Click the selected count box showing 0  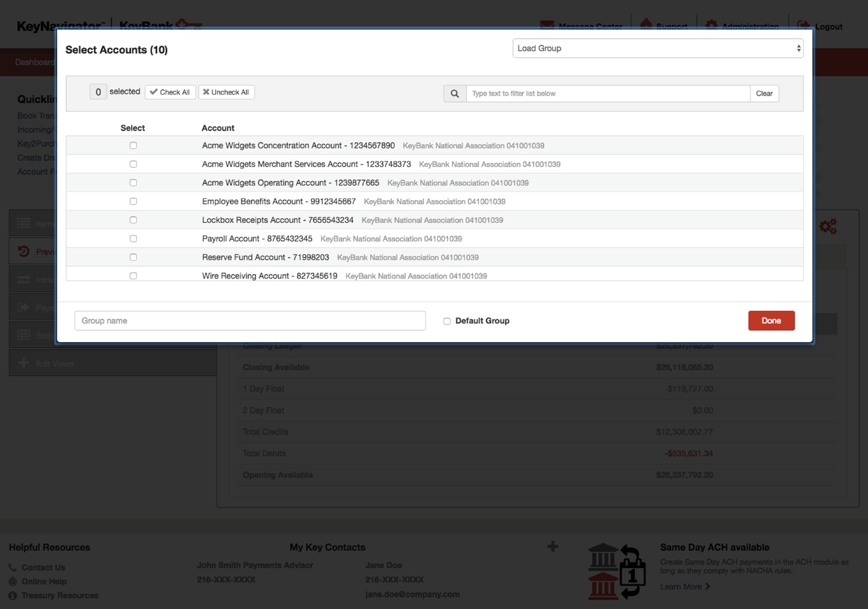(98, 92)
